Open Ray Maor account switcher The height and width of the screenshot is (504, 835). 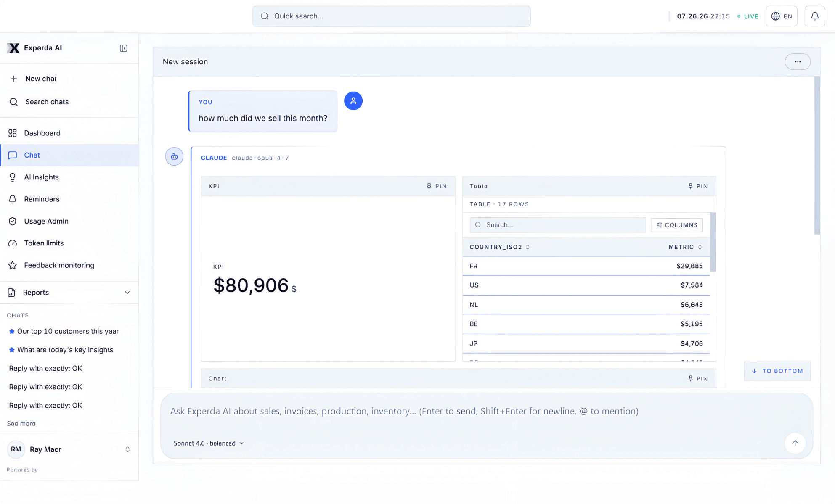[x=69, y=449]
